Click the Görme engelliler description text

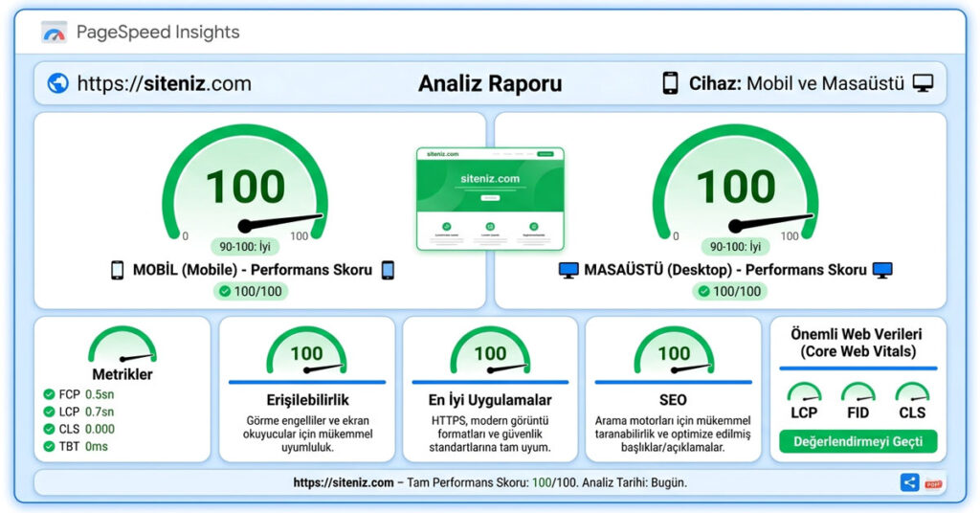click(307, 435)
